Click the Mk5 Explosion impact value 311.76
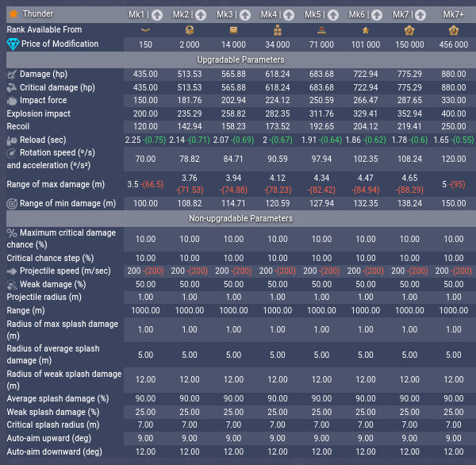 (x=321, y=113)
